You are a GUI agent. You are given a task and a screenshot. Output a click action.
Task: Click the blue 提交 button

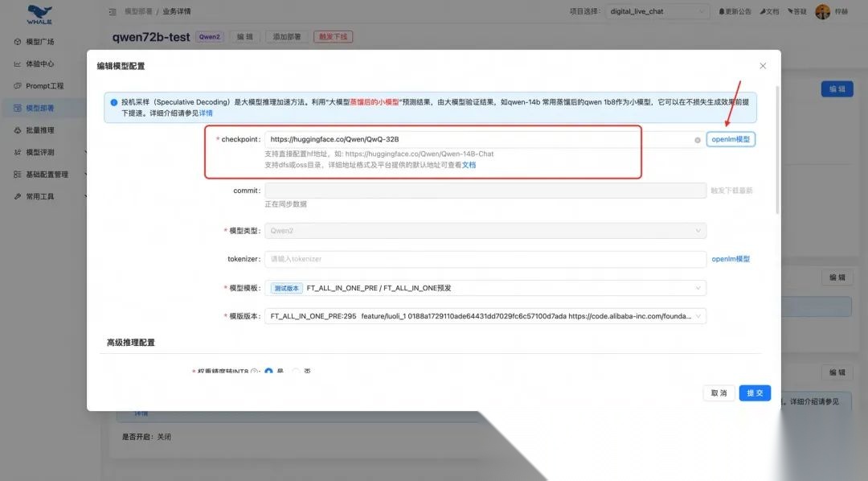755,393
